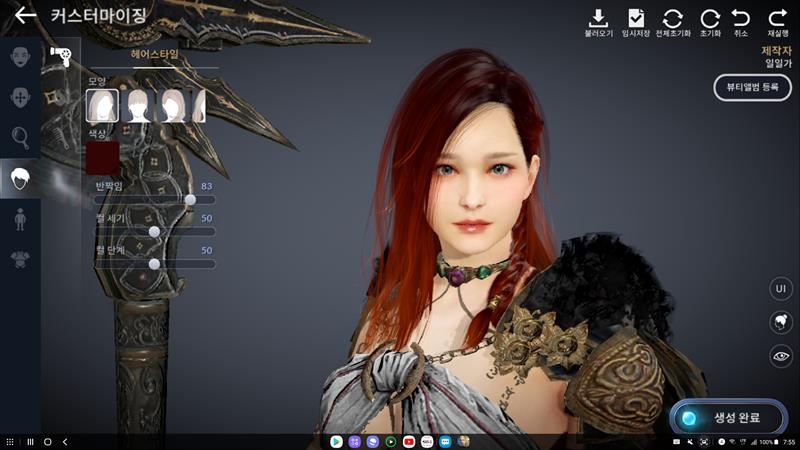Click the 제작자 creator label
The image size is (800, 450).
776,51
